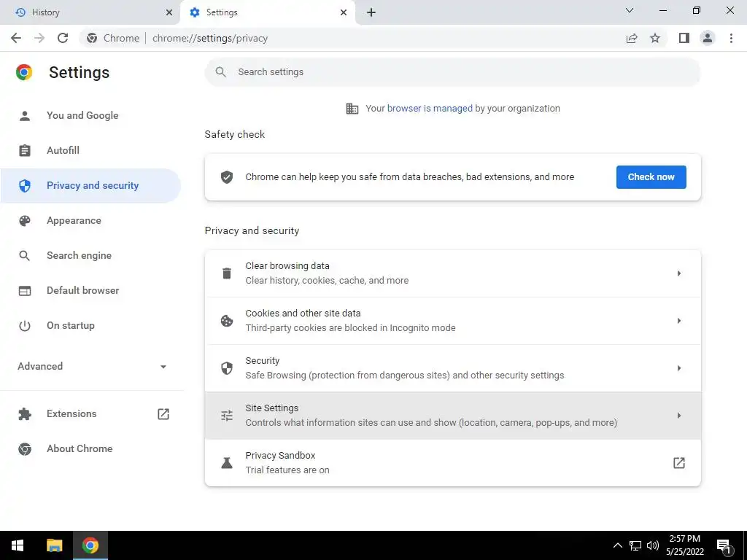Close the Settings tab
The height and width of the screenshot is (560, 747).
344,12
